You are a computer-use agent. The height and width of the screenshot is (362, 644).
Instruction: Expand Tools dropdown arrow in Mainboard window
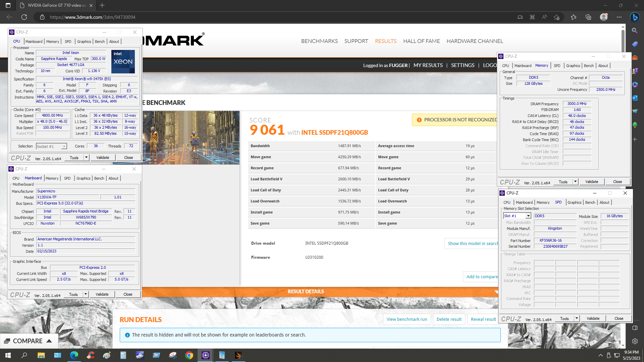click(x=86, y=294)
